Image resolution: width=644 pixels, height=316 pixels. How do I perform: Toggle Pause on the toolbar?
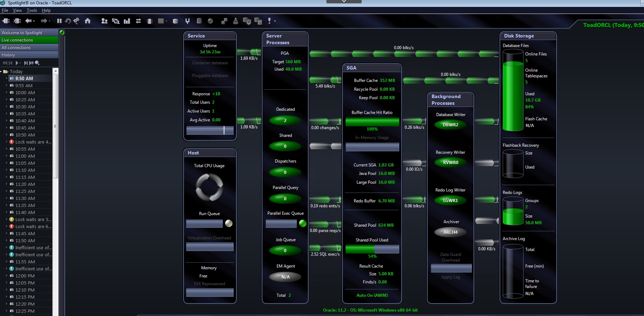pos(59,21)
